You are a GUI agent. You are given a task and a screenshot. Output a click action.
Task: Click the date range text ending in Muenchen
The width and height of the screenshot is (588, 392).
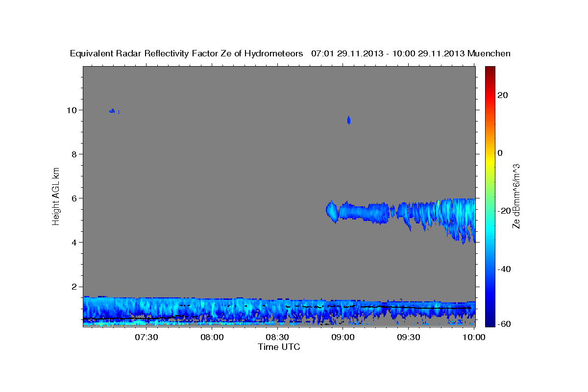tap(411, 53)
